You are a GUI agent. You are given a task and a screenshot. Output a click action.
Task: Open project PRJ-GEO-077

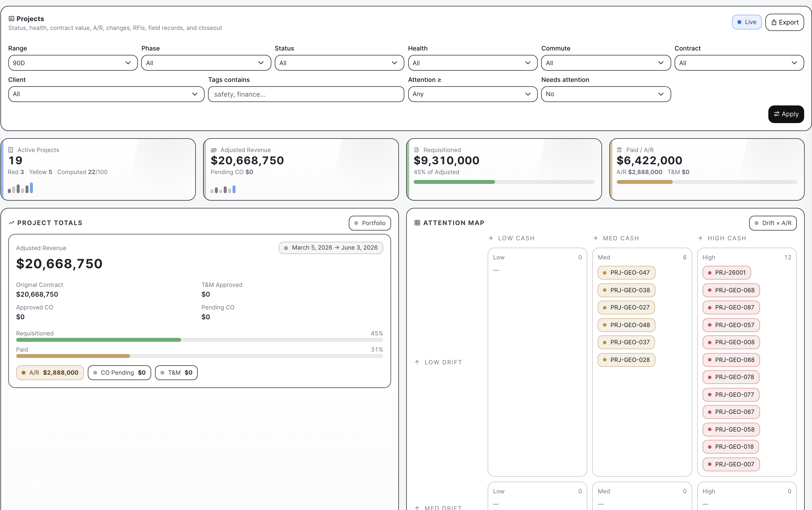[x=731, y=394]
